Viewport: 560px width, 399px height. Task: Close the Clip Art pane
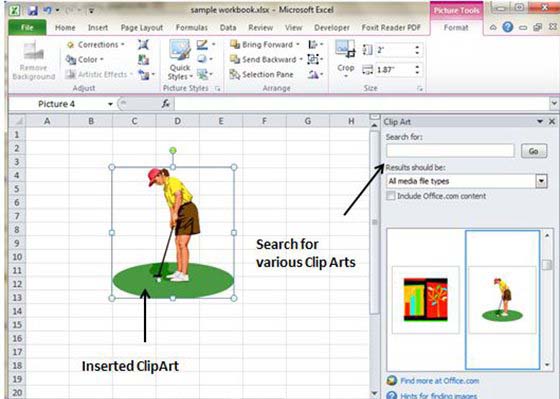click(552, 121)
